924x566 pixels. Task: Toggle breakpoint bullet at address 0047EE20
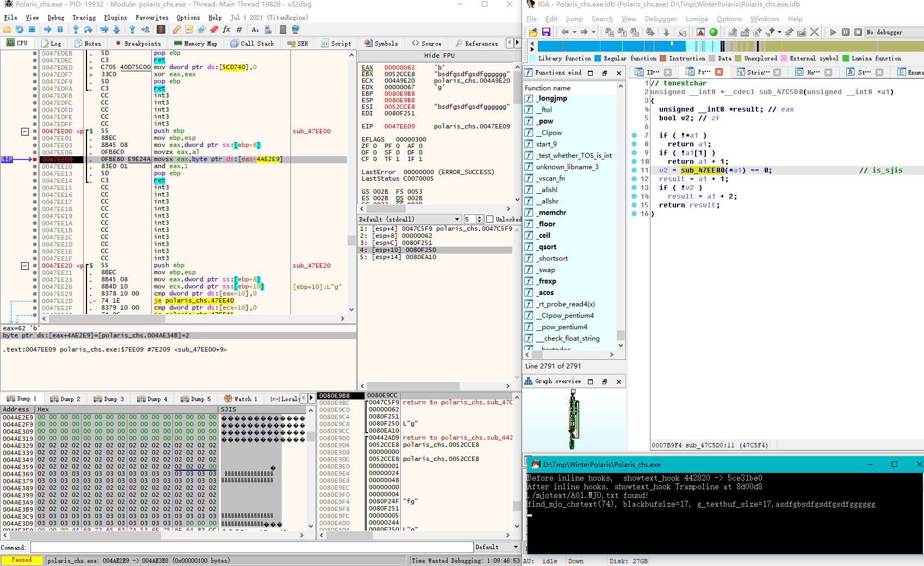(35, 266)
